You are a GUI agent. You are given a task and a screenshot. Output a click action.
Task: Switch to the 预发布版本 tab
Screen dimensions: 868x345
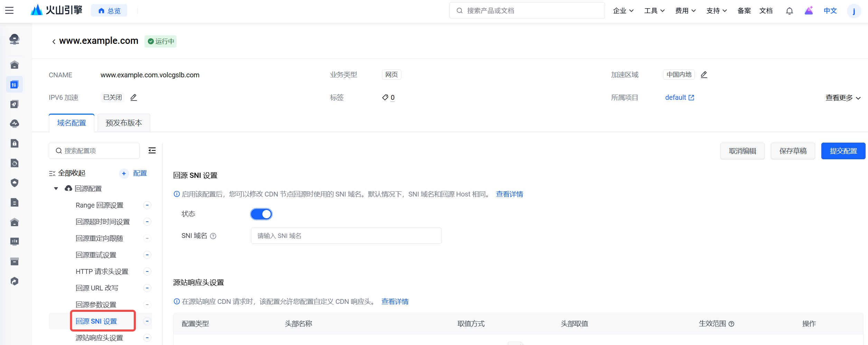(124, 123)
